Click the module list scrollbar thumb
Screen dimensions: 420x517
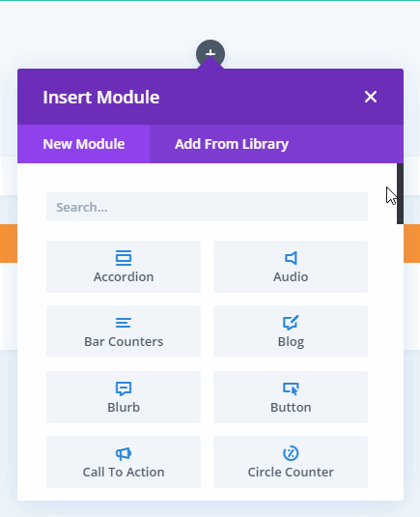point(400,193)
